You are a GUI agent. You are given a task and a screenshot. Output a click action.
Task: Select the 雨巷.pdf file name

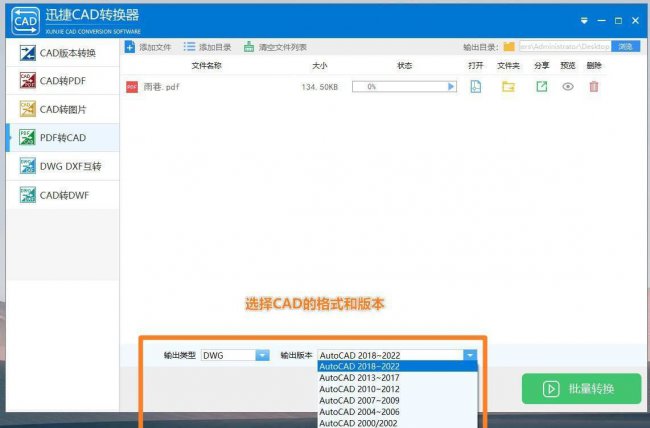tap(161, 87)
